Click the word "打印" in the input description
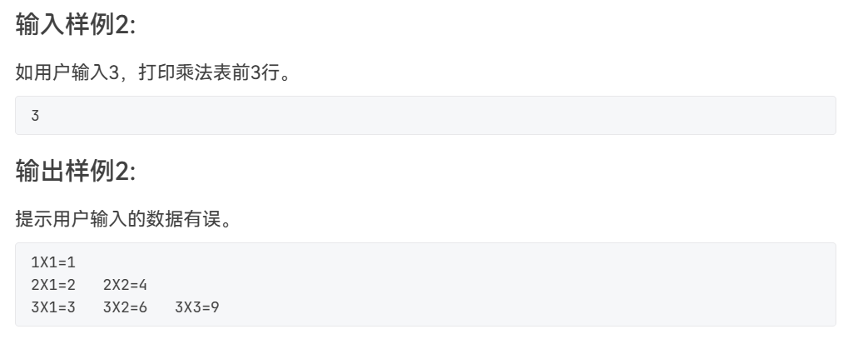The image size is (868, 344). coord(156,73)
